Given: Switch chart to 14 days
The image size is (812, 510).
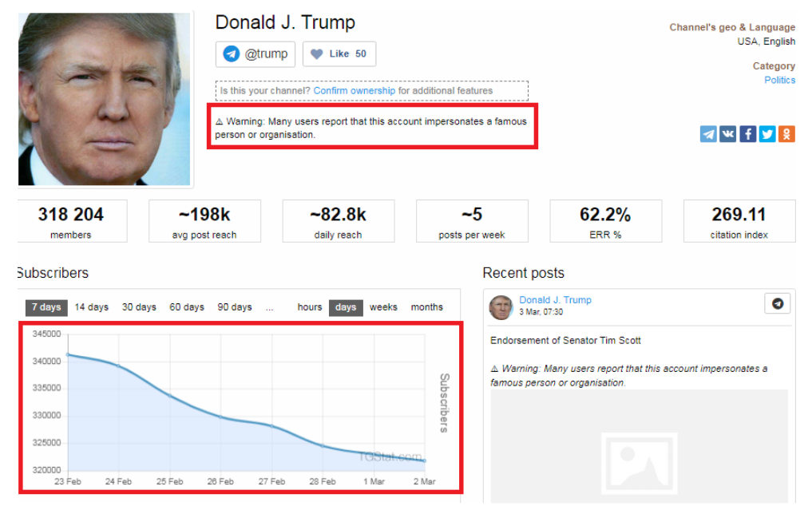Looking at the screenshot, I should tap(92, 307).
